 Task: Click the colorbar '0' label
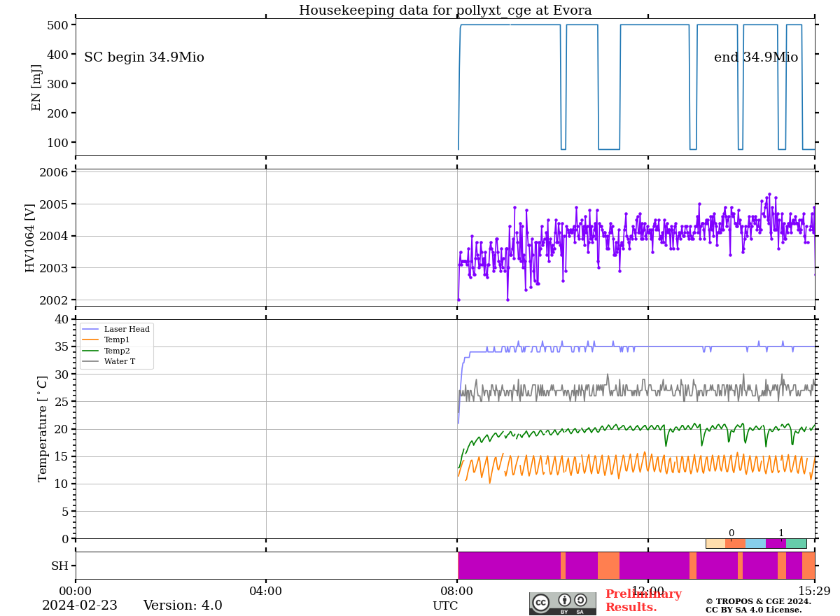[x=731, y=533]
